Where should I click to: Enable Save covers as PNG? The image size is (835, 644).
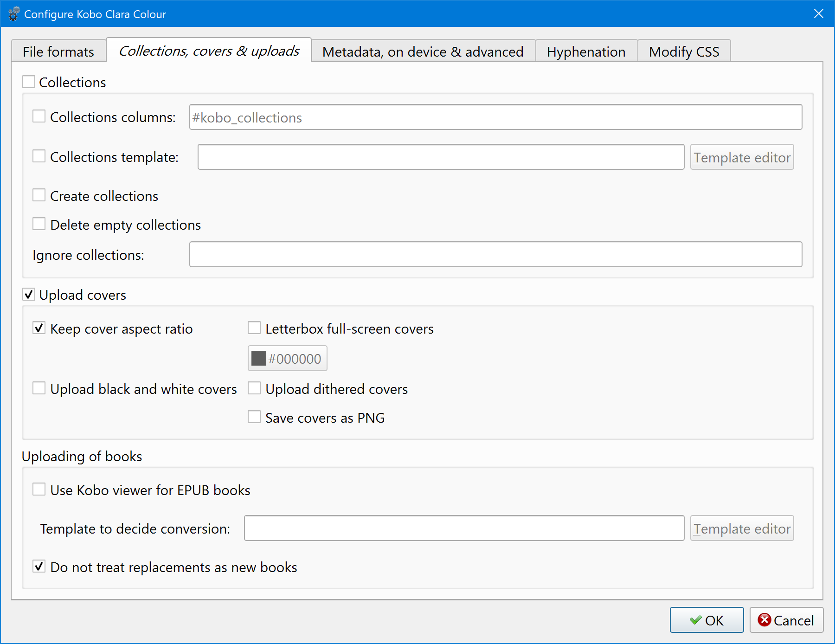click(254, 417)
